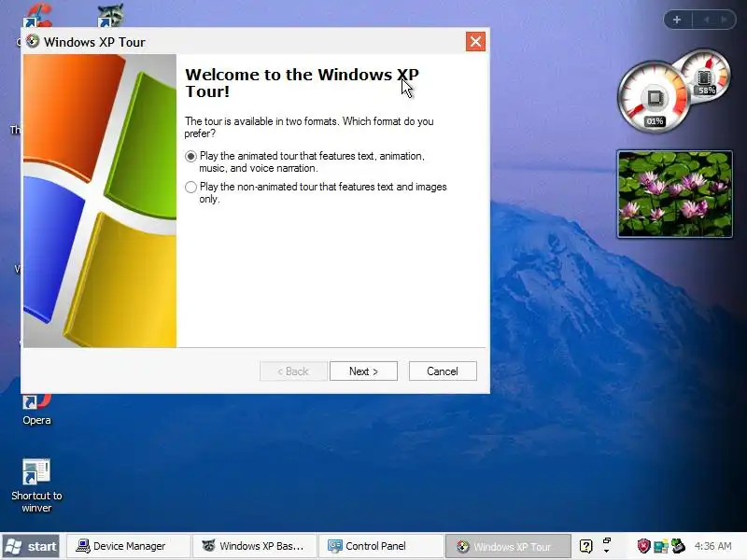
Task: Click the water lilies slideshow gadget
Action: pyautogui.click(x=675, y=194)
